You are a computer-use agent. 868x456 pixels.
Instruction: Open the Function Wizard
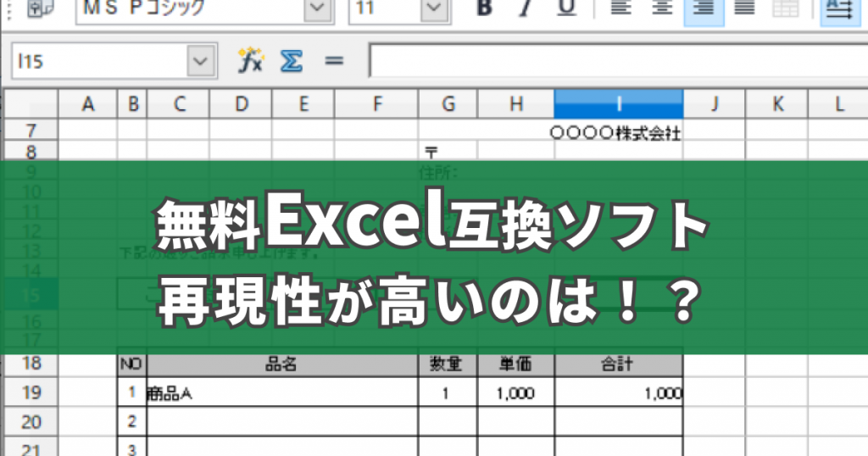click(x=251, y=60)
